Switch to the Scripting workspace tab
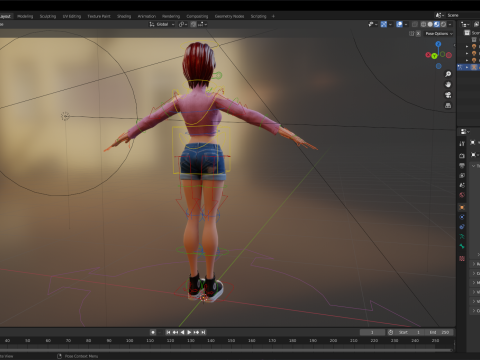The image size is (480, 360). point(258,16)
